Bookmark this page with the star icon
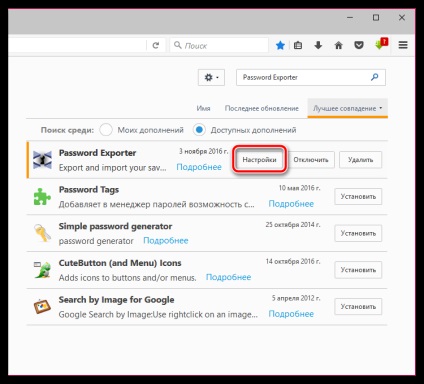The width and height of the screenshot is (424, 384). pos(280,45)
